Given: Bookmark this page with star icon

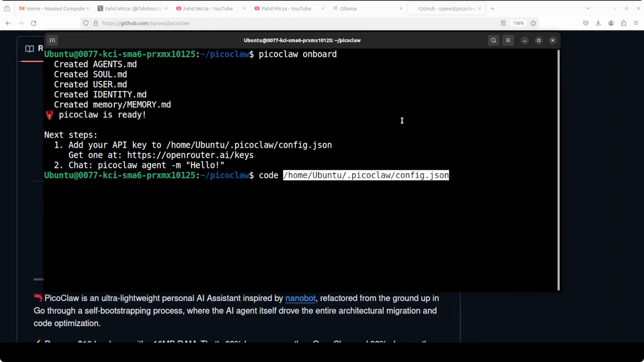Looking at the screenshot, I should [533, 23].
